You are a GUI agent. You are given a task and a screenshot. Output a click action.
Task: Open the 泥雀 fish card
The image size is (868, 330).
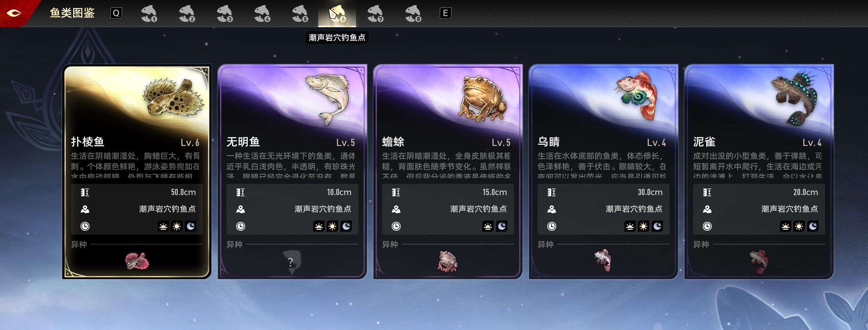click(759, 172)
